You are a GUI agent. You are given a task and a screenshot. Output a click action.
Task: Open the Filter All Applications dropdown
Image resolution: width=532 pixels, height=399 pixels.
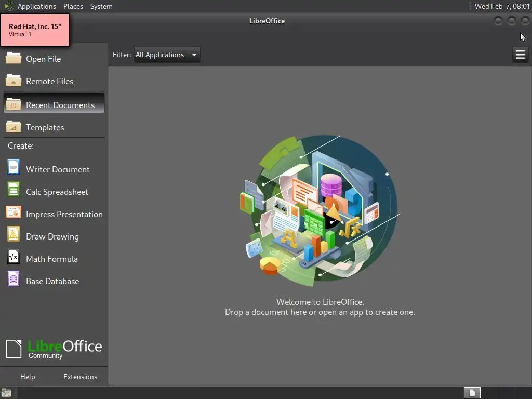pos(167,55)
